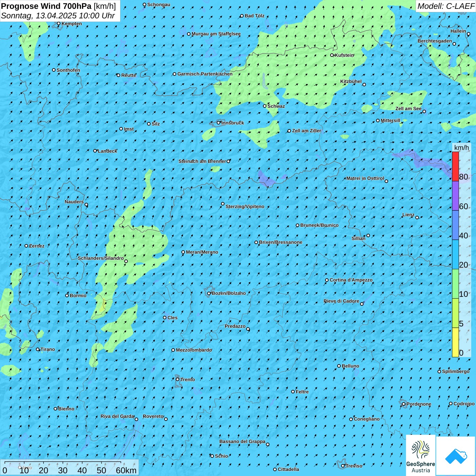Screen dimensions: 476x476
Task: Click the Rovereto label
Action: [153, 416]
